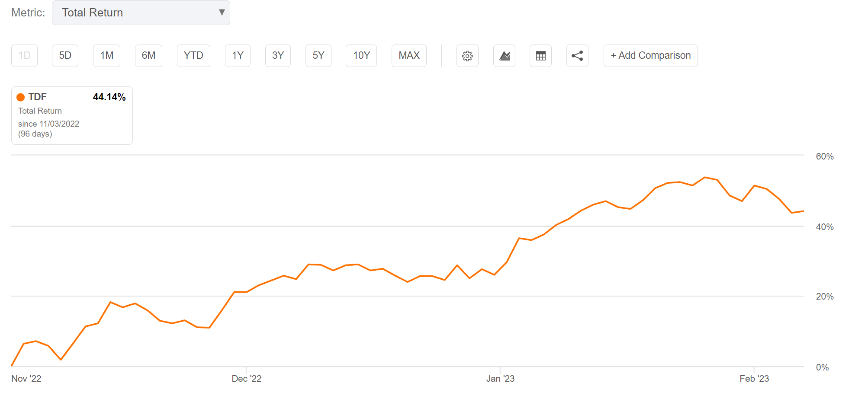Image resolution: width=868 pixels, height=402 pixels.
Task: Click the Feb '23 axis label
Action: (754, 379)
